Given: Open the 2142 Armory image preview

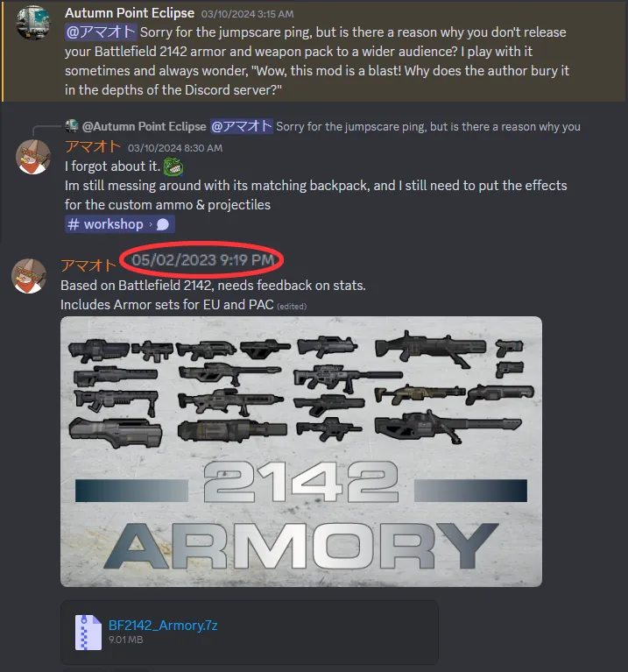Looking at the screenshot, I should [x=301, y=451].
